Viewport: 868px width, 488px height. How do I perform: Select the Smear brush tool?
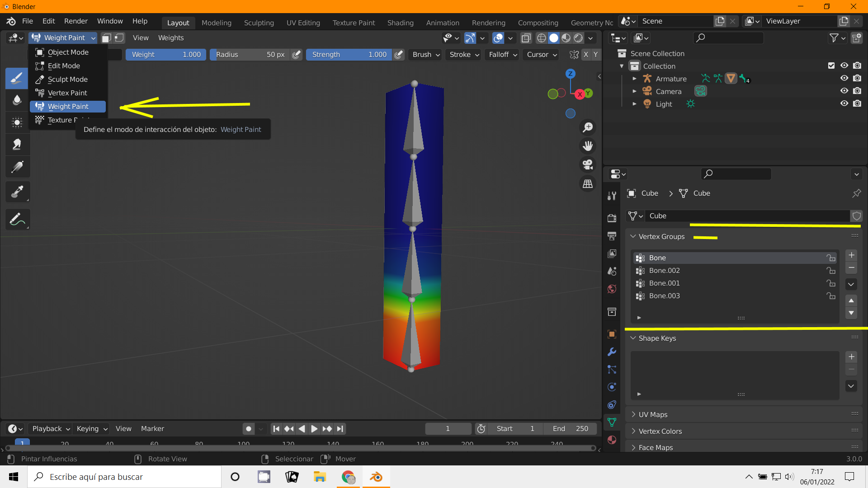point(17,144)
